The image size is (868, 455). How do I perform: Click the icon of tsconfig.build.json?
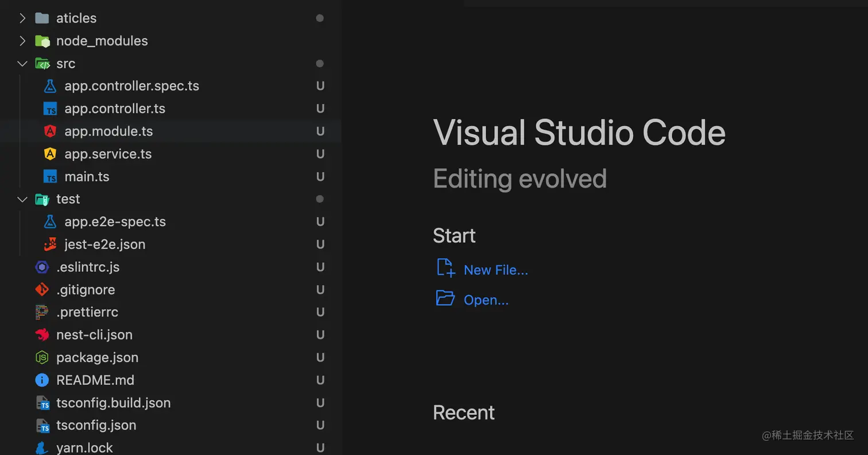pyautogui.click(x=43, y=403)
